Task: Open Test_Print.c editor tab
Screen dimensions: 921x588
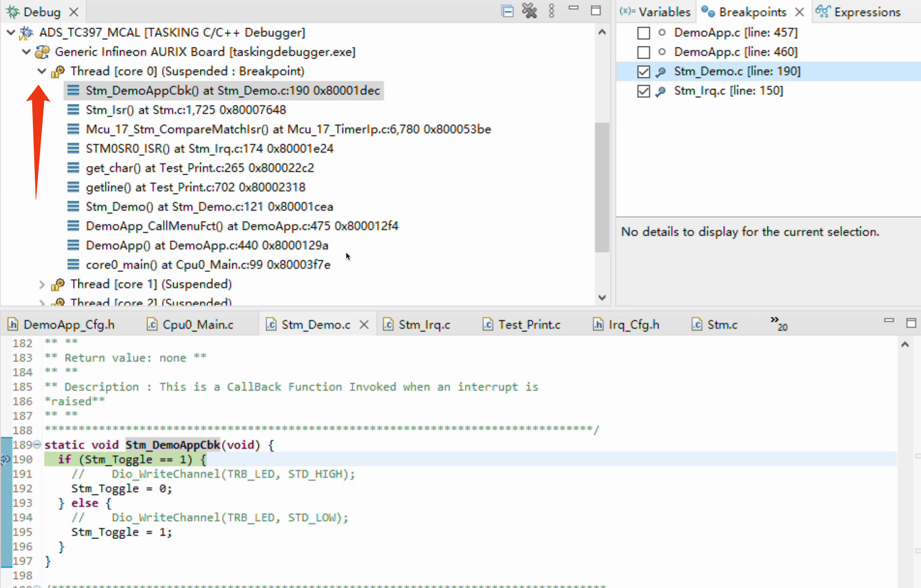Action: click(x=521, y=324)
